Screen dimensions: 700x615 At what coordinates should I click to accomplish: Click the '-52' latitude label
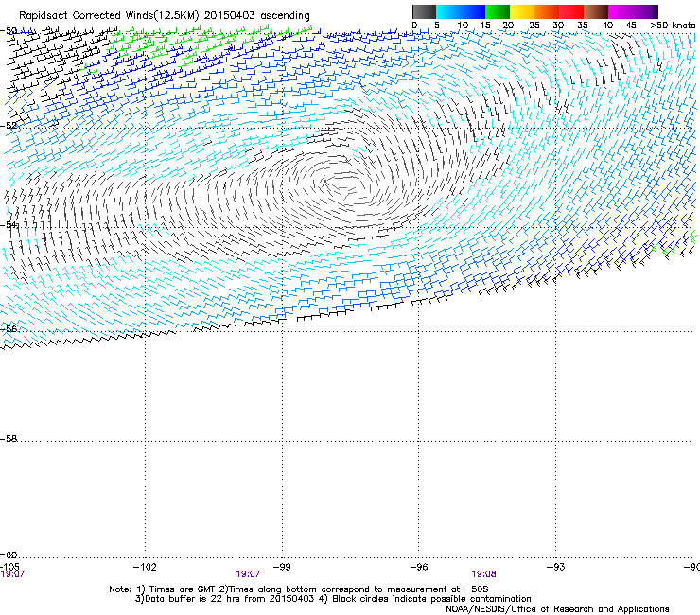click(x=9, y=126)
